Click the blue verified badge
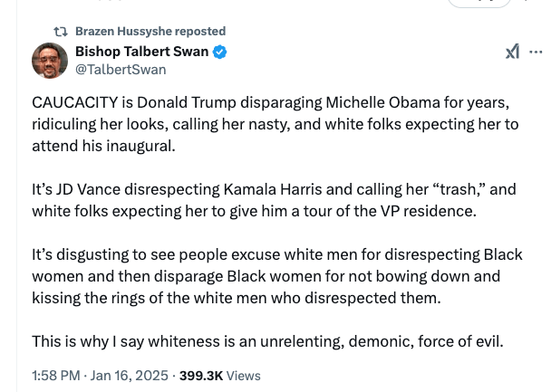 (x=220, y=52)
